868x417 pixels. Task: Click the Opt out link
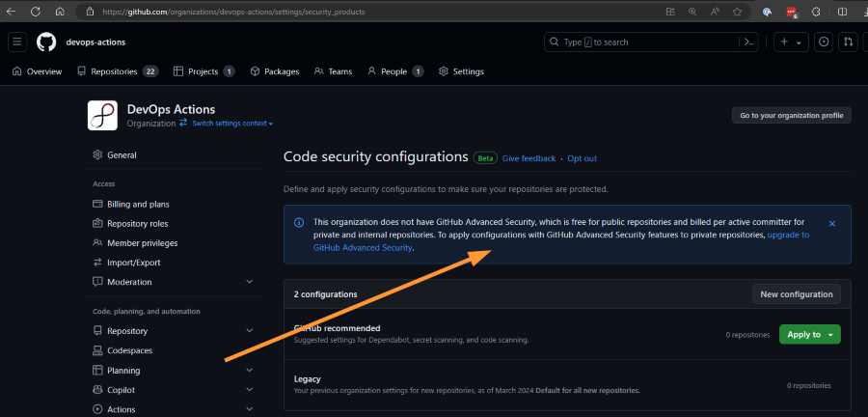tap(582, 158)
